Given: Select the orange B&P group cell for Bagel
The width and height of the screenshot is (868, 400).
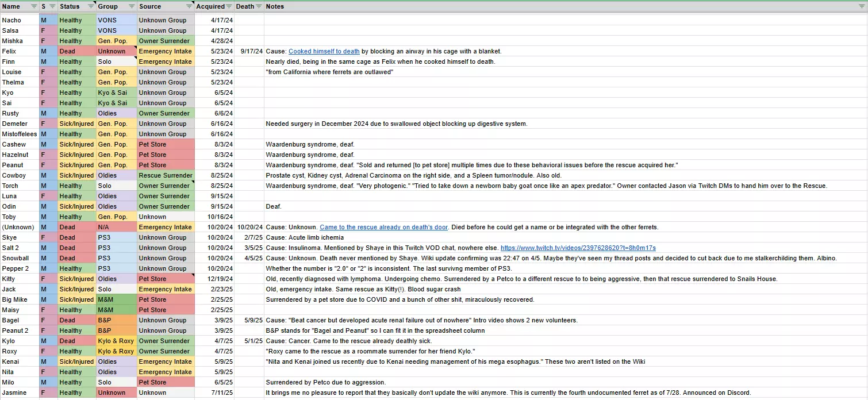Looking at the screenshot, I should point(116,320).
